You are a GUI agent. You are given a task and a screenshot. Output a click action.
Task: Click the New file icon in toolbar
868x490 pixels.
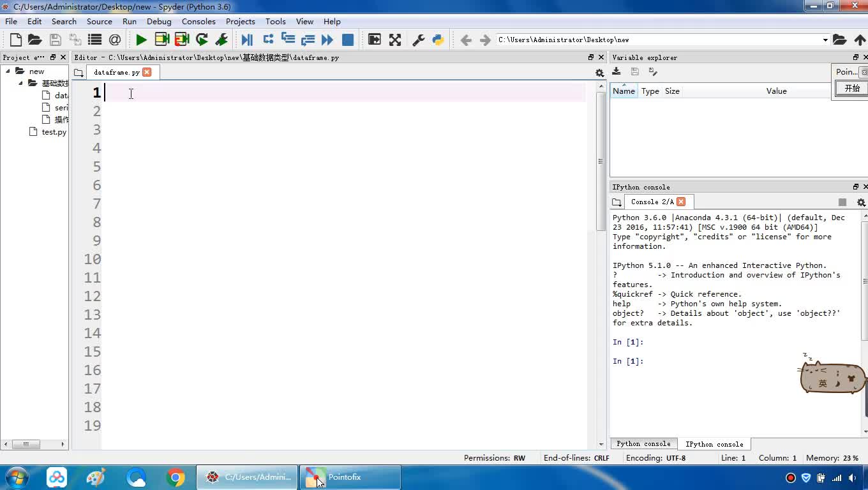16,40
